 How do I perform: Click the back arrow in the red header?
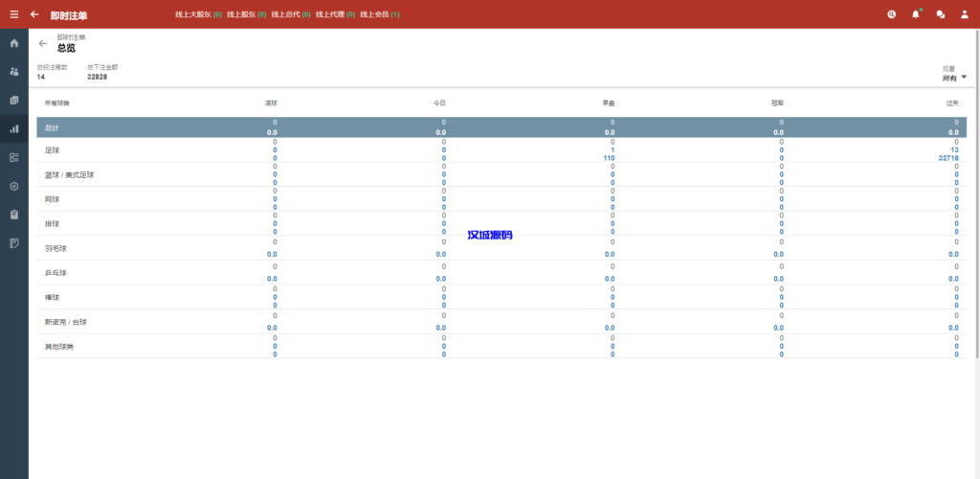tap(34, 14)
